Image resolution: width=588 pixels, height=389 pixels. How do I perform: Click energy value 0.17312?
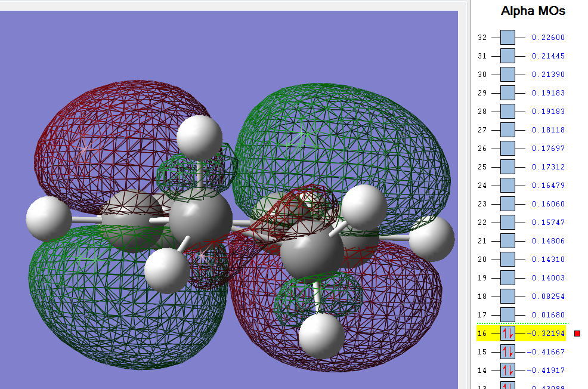click(548, 167)
